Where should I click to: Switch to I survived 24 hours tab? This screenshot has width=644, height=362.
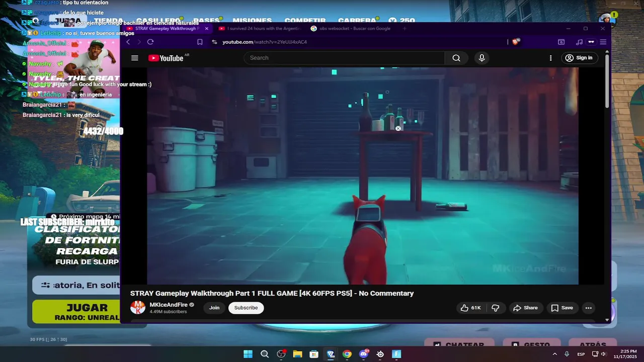(x=260, y=29)
